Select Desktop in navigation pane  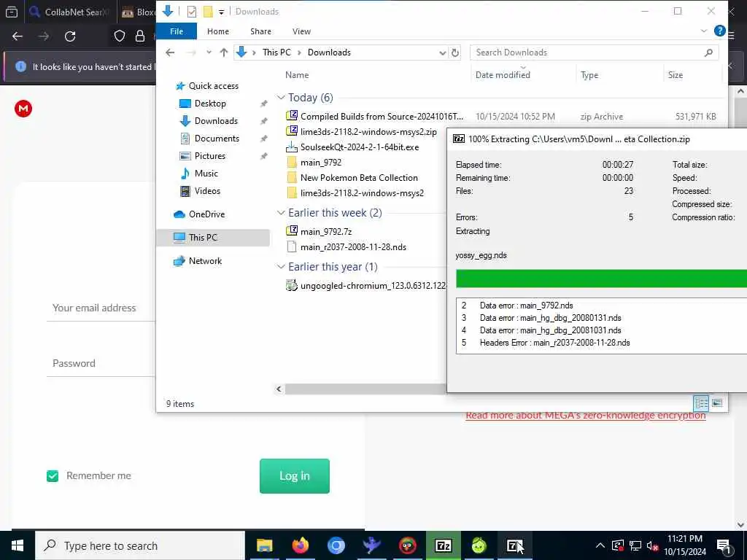pos(210,104)
